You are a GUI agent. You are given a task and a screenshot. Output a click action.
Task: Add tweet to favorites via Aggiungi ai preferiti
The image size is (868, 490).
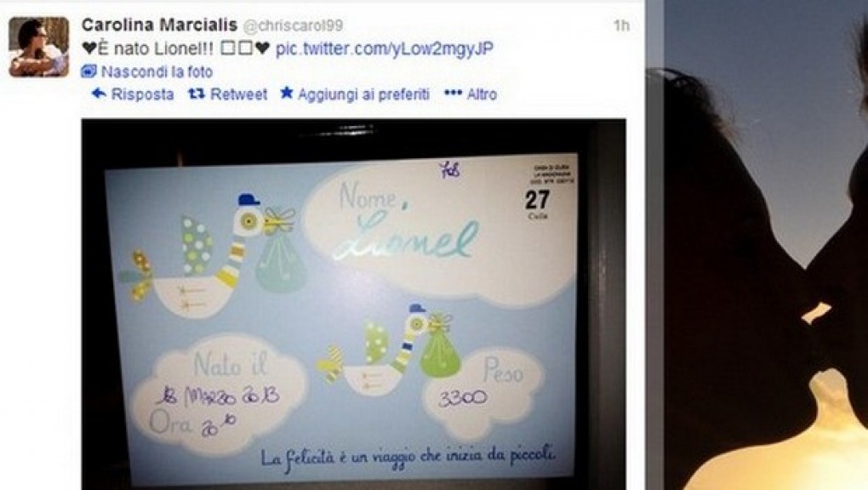click(x=363, y=94)
